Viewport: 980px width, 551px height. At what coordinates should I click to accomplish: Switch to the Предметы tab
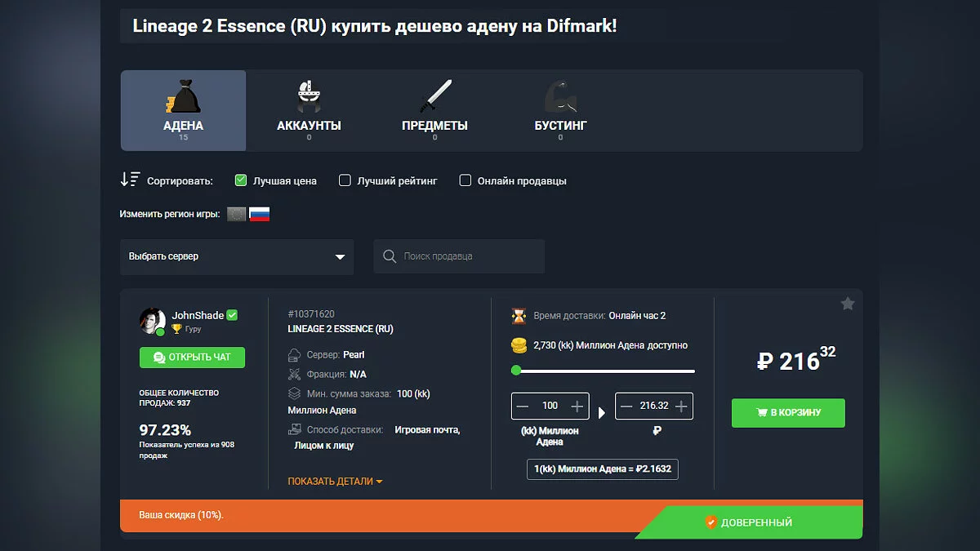[x=434, y=110]
